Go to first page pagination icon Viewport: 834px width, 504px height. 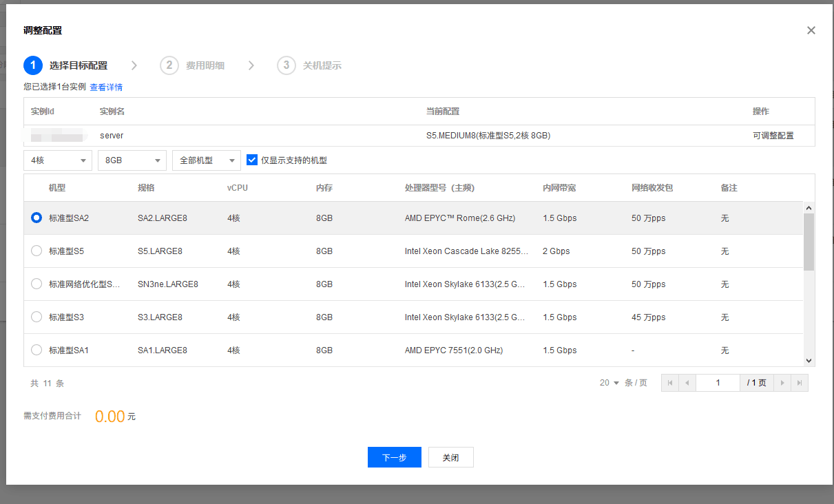[x=669, y=383]
